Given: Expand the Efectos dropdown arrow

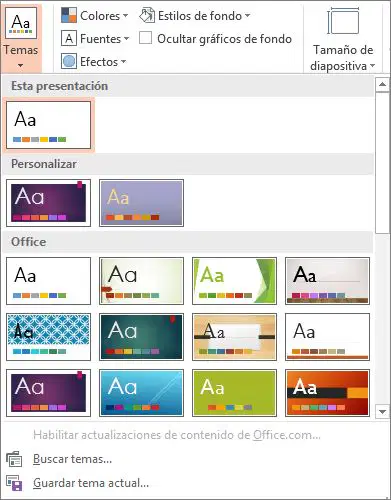Looking at the screenshot, I should (x=123, y=61).
